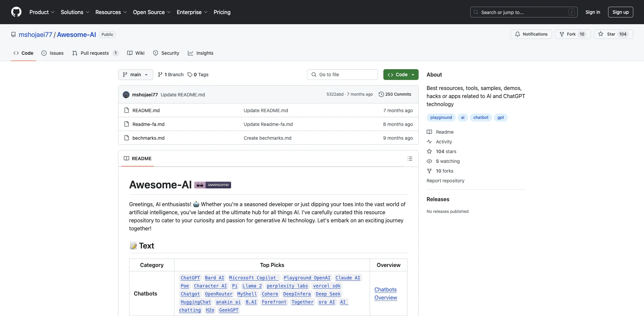
Task: Open the main branch selector dropdown
Action: 136,75
